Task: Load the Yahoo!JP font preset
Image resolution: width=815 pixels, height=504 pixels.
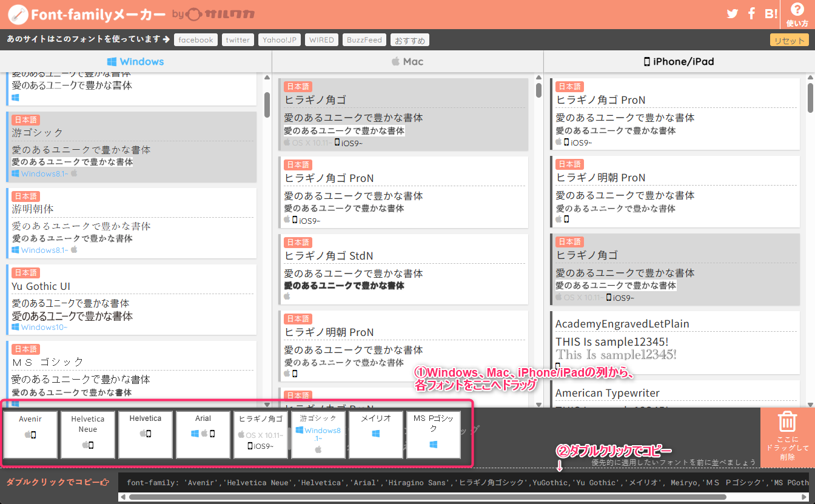Action: (279, 40)
